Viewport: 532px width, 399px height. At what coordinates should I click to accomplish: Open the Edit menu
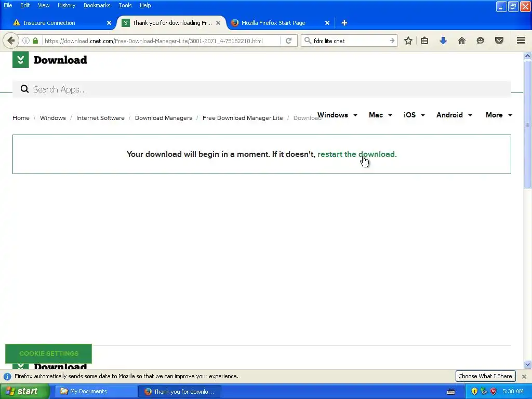[x=25, y=5]
